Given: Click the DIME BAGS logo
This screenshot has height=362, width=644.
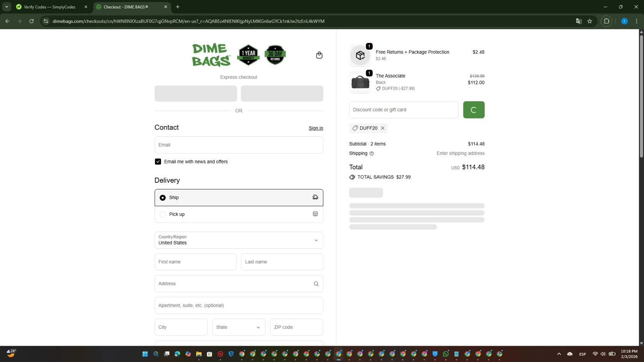Looking at the screenshot, I should [x=211, y=55].
